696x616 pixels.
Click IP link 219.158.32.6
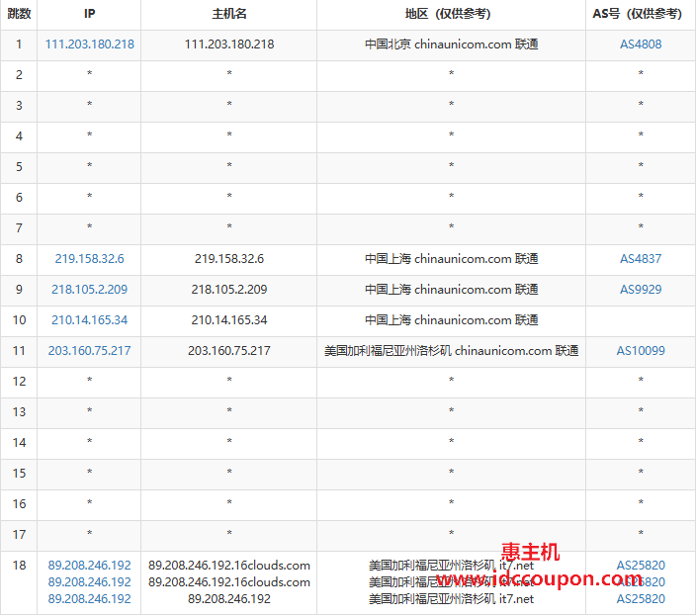tap(89, 259)
